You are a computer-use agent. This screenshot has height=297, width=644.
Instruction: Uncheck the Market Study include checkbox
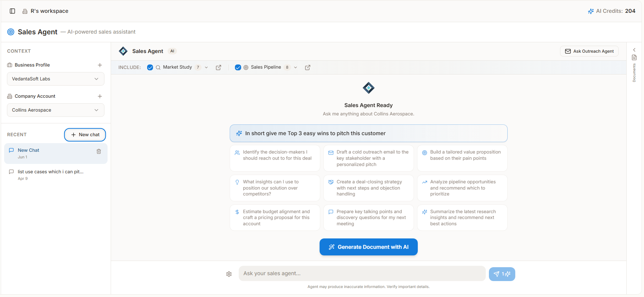150,68
